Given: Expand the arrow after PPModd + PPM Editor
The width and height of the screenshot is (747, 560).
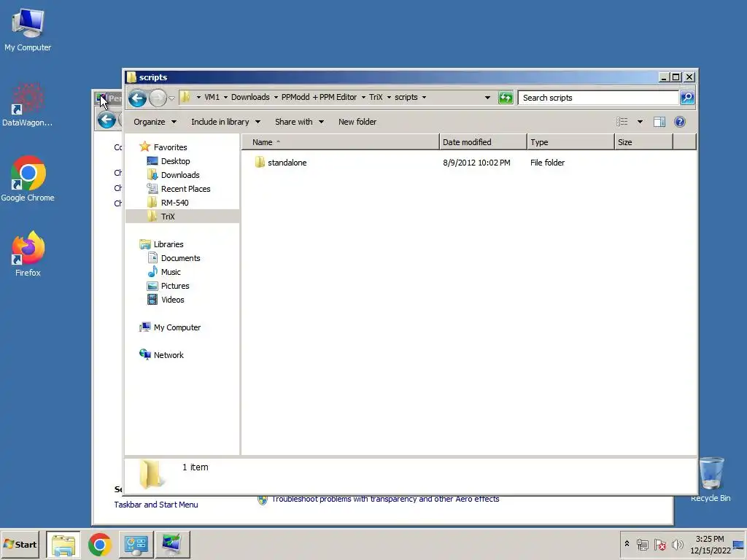Looking at the screenshot, I should click(x=363, y=97).
